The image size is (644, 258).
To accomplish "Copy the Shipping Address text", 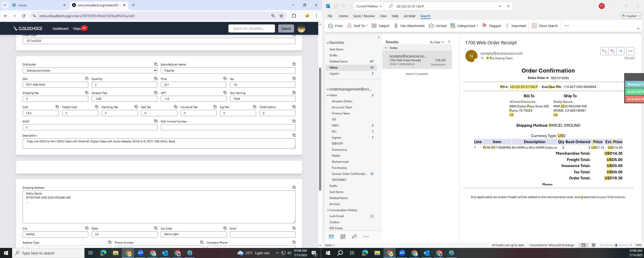I will [x=294, y=187].
